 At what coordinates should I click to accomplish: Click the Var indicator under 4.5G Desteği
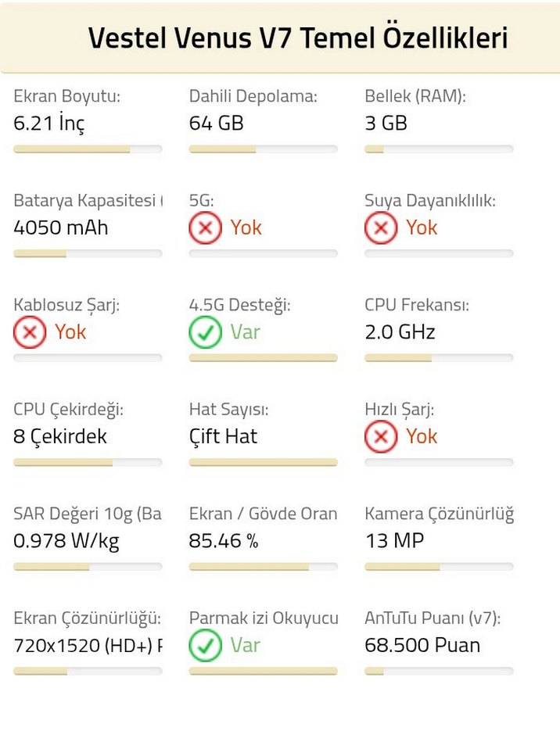point(246,332)
